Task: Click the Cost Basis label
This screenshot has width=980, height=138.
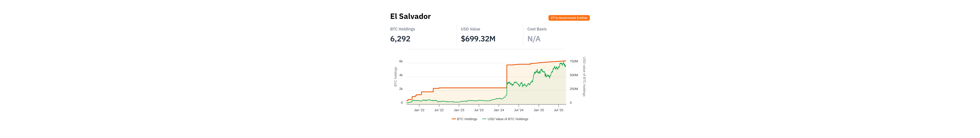Action: 537,29
